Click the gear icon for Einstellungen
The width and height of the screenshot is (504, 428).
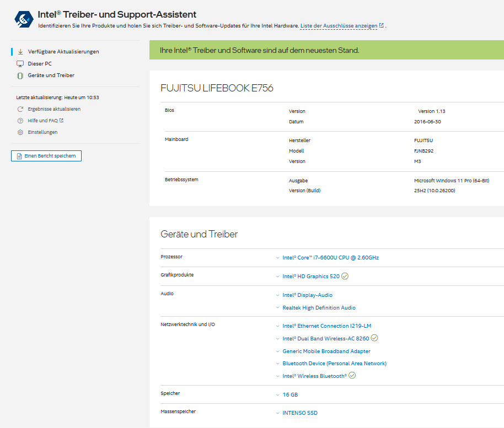click(x=20, y=132)
